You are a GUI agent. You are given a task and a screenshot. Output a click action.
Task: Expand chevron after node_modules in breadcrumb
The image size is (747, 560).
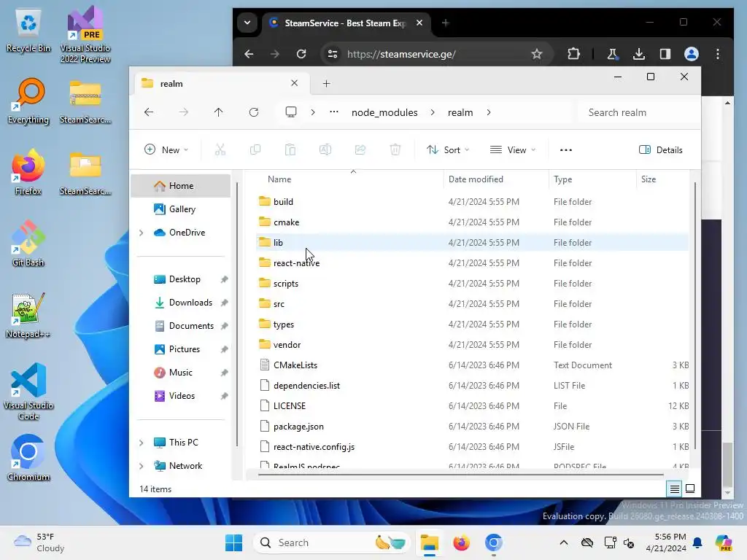432,112
